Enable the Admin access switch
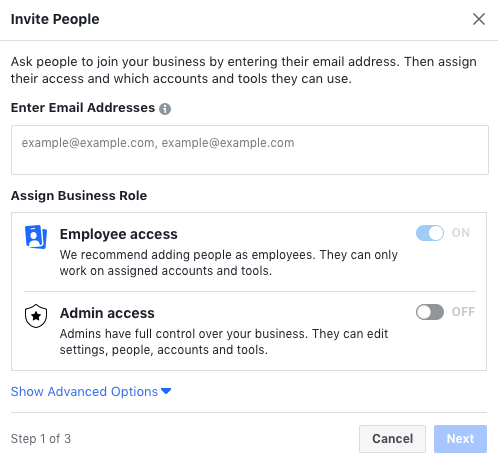Image resolution: width=498 pixels, height=461 pixels. tap(430, 312)
